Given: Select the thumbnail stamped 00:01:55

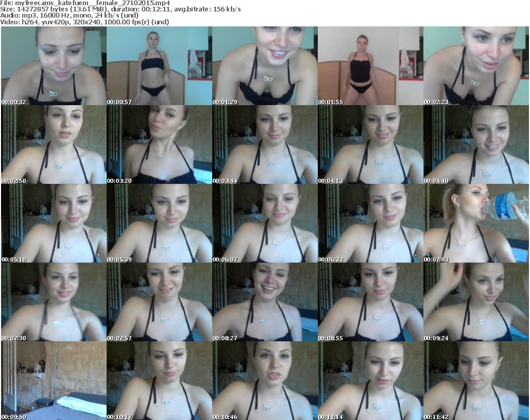Looking at the screenshot, I should 371,66.
